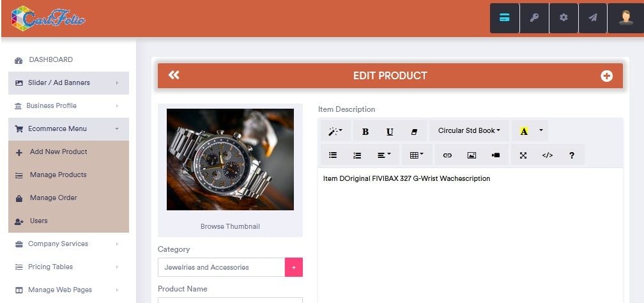Viewport: 644px width, 303px height.
Task: Open the paragraph alignment dropdown
Action: (x=384, y=155)
